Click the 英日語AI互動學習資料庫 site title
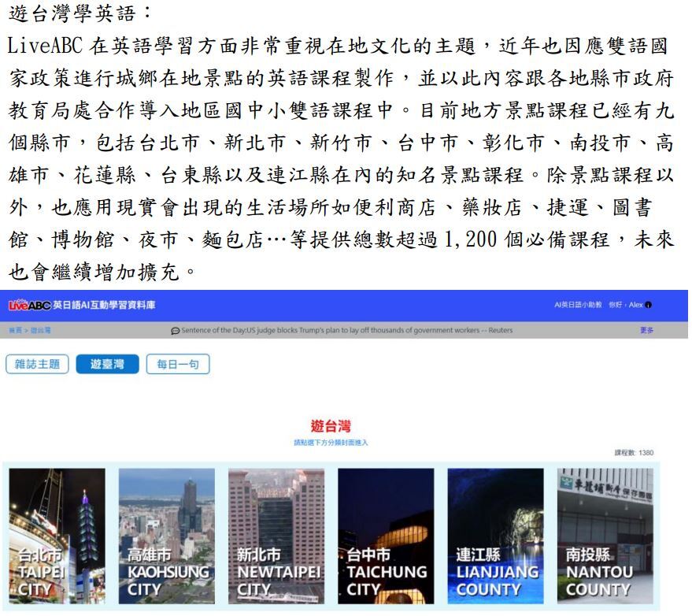The height and width of the screenshot is (616, 692). point(101,305)
